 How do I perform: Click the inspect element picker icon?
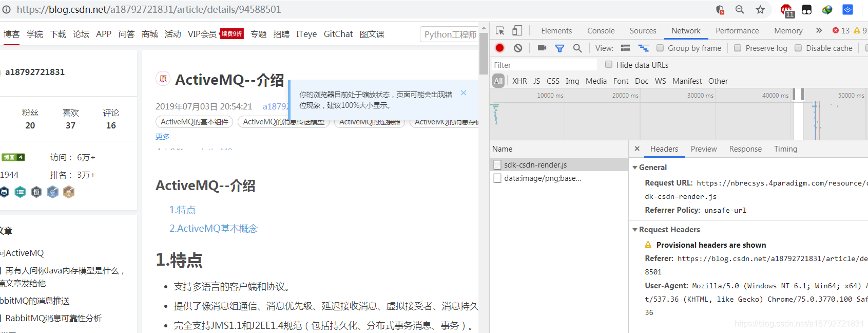click(500, 31)
